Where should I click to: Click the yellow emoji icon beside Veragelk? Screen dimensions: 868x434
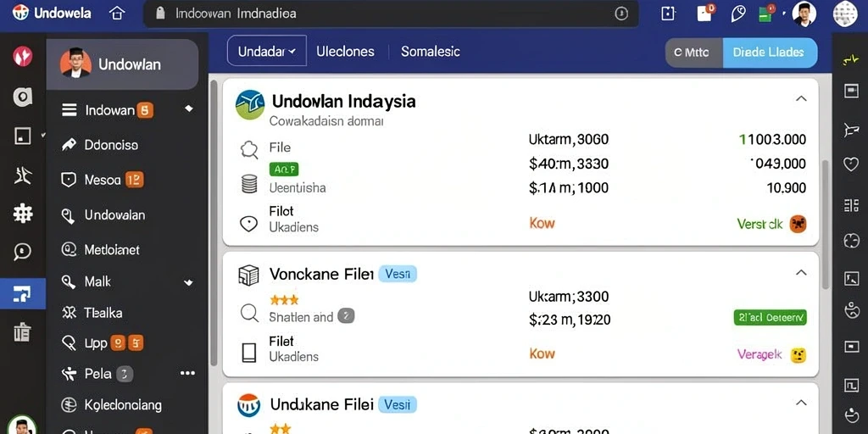click(x=798, y=355)
